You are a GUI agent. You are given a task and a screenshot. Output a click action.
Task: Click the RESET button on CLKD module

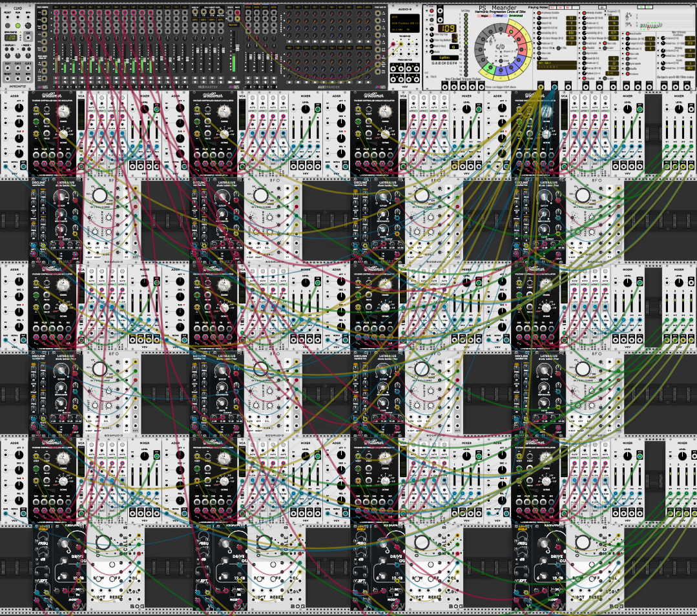point(8,25)
